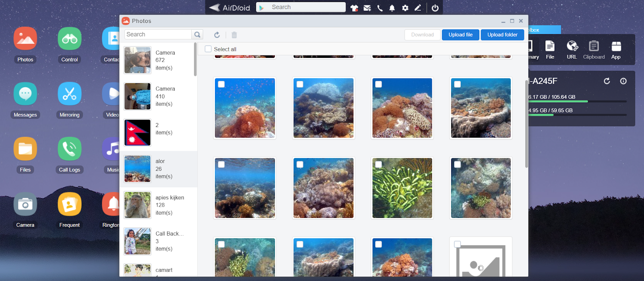
Task: Open File tool in toolbox panel
Action: [x=550, y=50]
